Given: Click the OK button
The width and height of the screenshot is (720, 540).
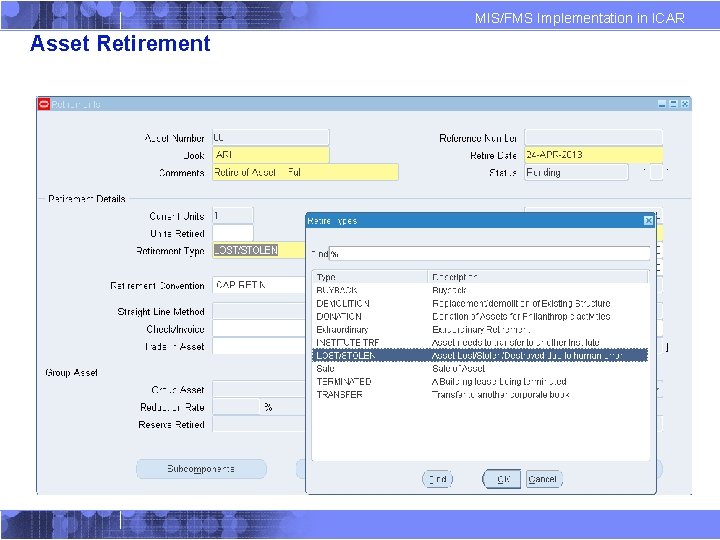Looking at the screenshot, I should [502, 479].
